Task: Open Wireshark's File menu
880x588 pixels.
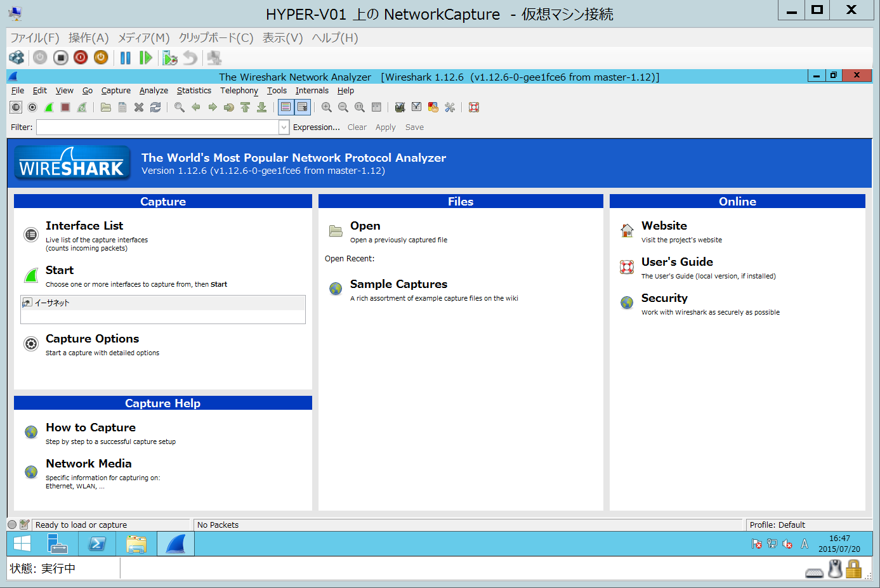Action: click(x=18, y=91)
